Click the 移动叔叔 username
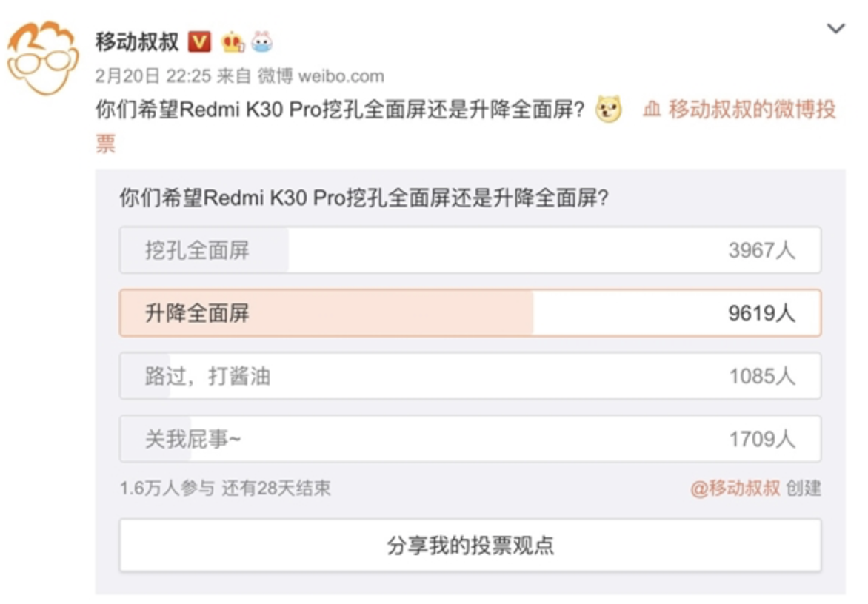Image resolution: width=868 pixels, height=604 pixels. pos(137,42)
